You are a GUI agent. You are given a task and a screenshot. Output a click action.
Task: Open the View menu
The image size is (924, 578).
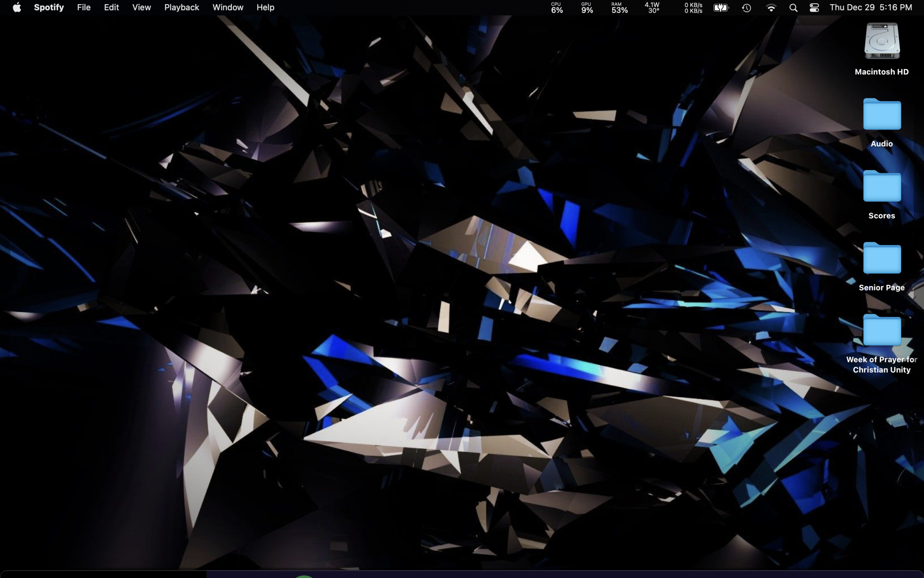tap(141, 7)
